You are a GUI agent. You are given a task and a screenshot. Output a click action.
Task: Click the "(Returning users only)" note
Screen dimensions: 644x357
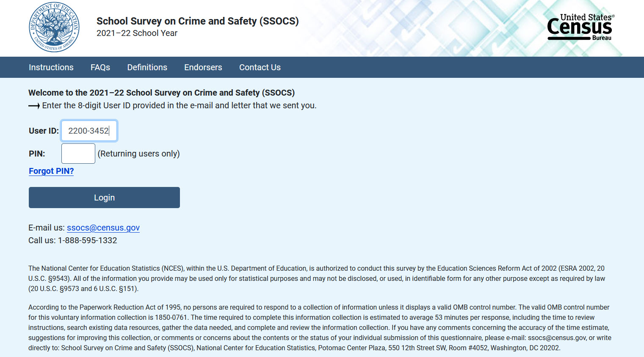[x=139, y=154]
